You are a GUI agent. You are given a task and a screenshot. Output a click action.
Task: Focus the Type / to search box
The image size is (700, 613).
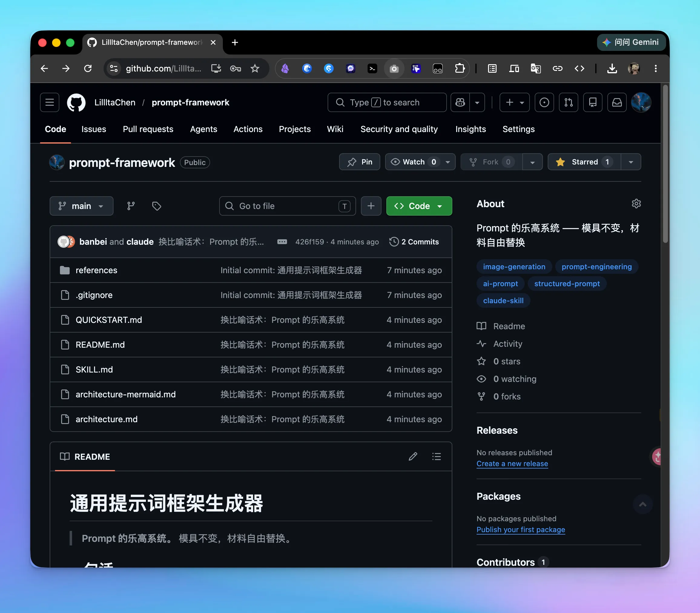(x=387, y=102)
